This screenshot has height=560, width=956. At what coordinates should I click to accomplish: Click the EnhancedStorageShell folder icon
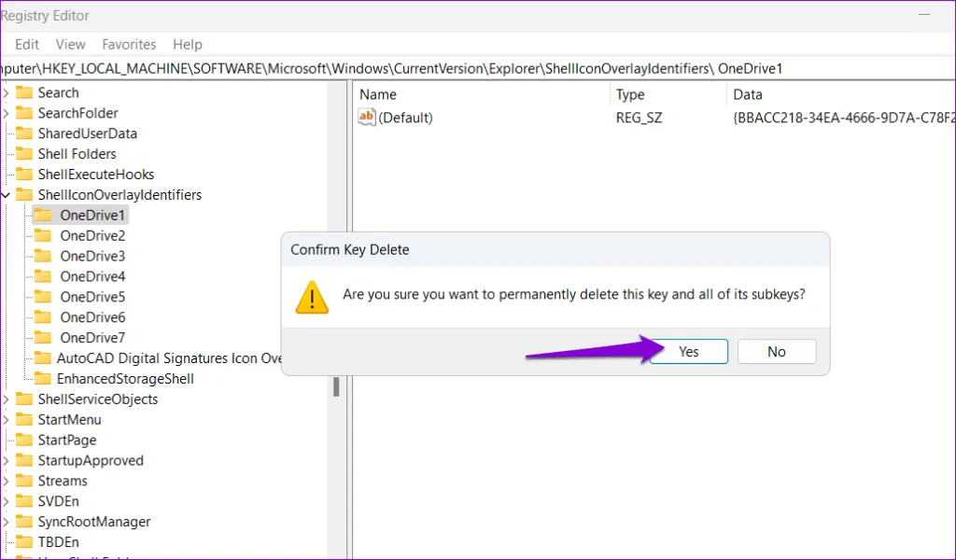point(42,379)
